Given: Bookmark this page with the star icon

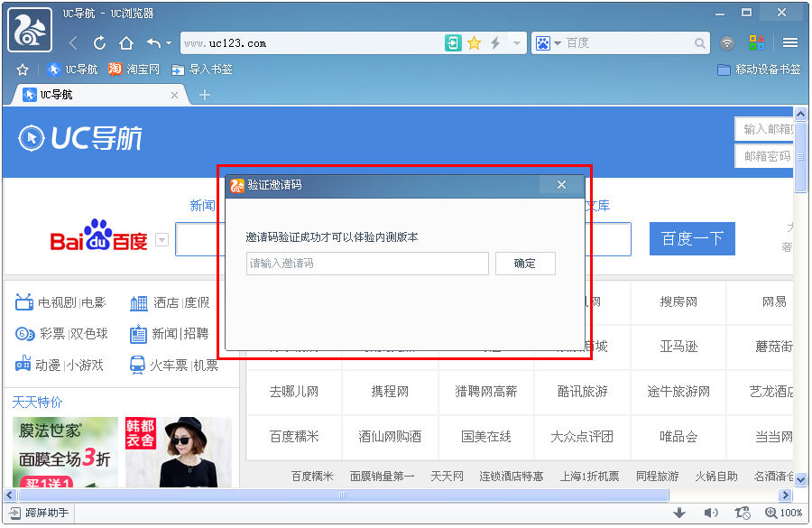Looking at the screenshot, I should tap(474, 43).
